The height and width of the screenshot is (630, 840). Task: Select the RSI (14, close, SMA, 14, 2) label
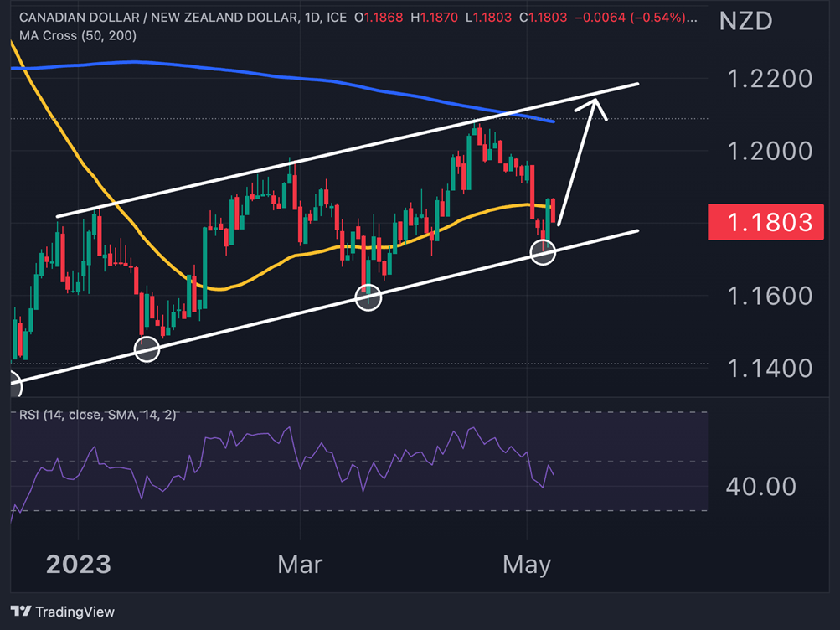[x=97, y=415]
